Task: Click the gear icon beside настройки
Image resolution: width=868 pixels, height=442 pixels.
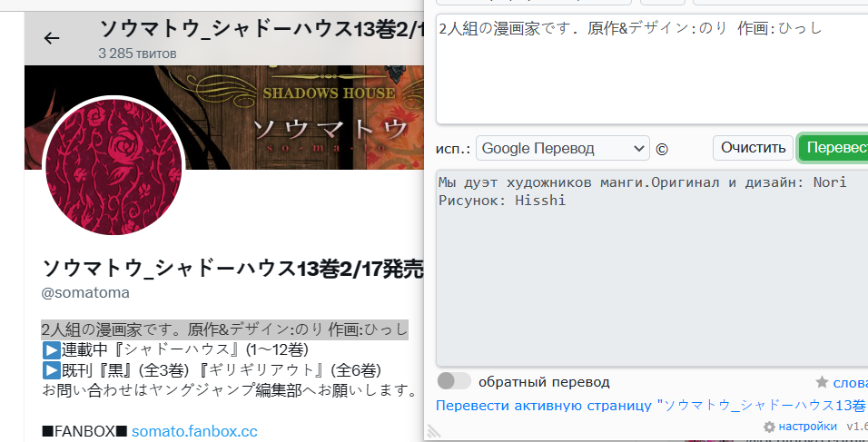Action: (769, 427)
